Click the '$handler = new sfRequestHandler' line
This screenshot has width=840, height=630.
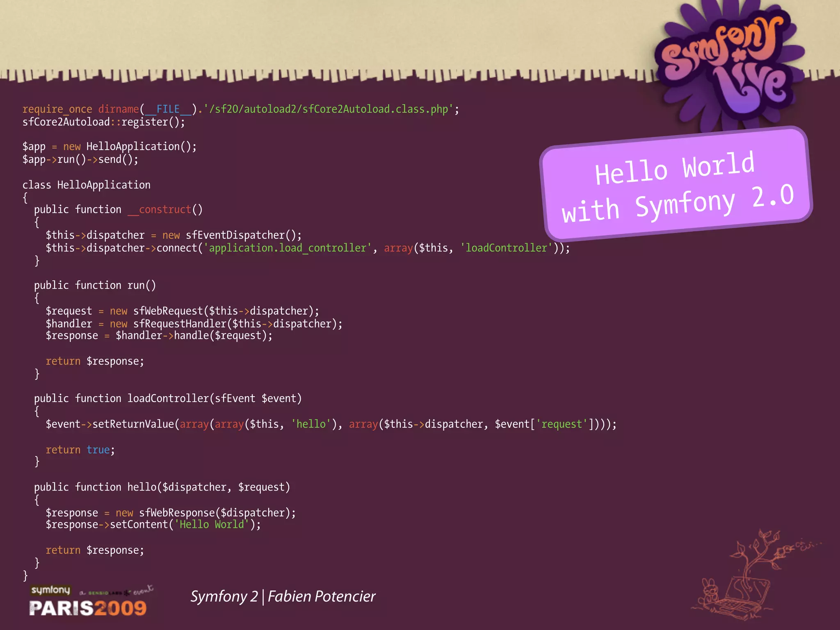click(x=194, y=324)
